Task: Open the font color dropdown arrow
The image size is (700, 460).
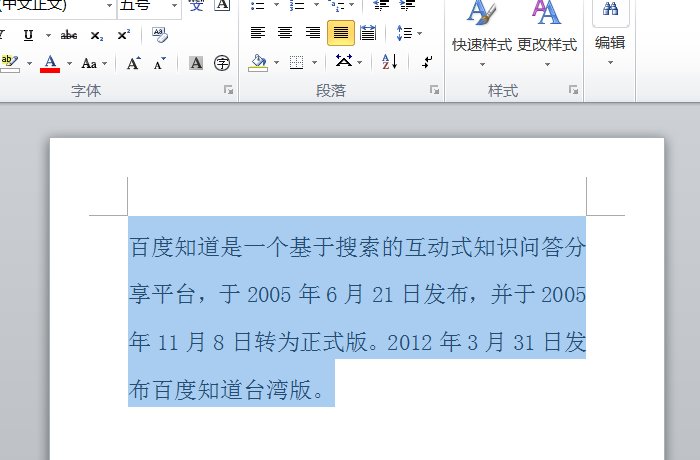Action: coord(69,63)
